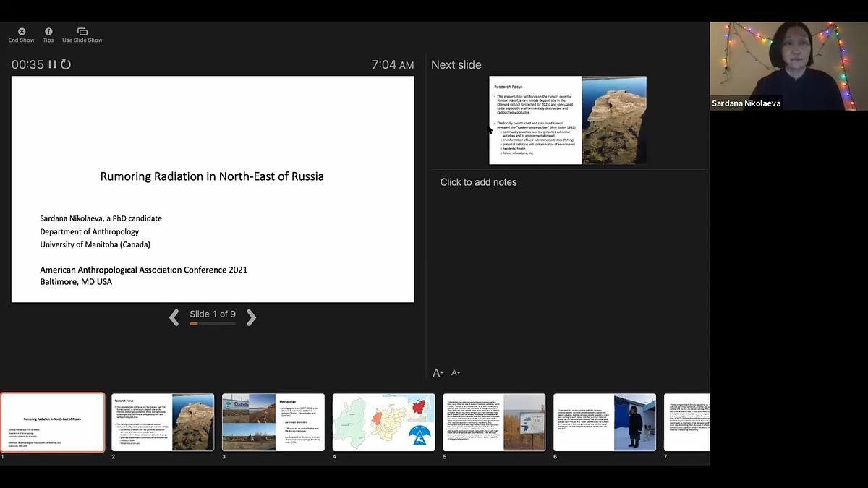Select slide 1 title thumbnail
The image size is (868, 488).
coord(53,422)
